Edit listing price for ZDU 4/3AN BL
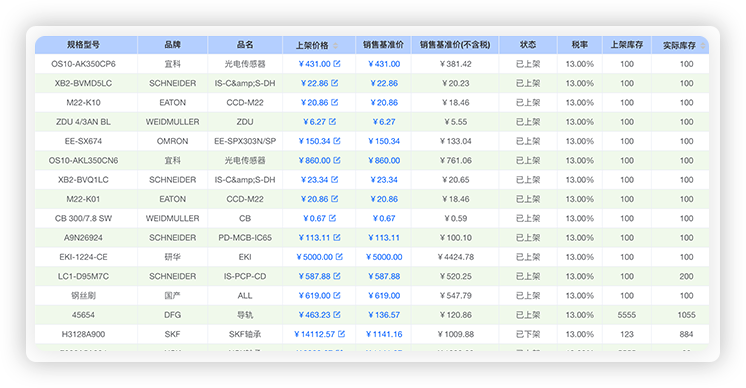746x388 pixels. (332, 121)
